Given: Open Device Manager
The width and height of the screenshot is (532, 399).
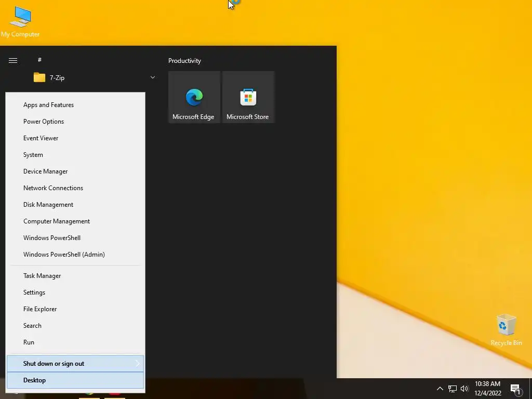Looking at the screenshot, I should (x=75, y=171).
